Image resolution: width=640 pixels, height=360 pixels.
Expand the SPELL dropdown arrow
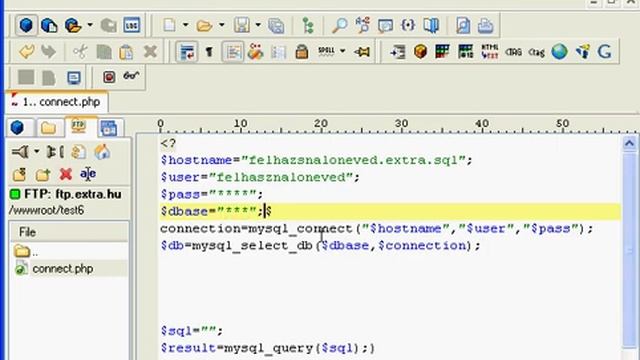pyautogui.click(x=342, y=51)
